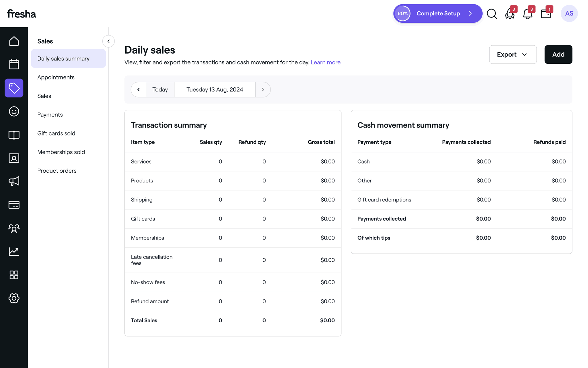Open Sales in the Sales submenu
Viewport: 588px width, 368px height.
tap(68, 96)
